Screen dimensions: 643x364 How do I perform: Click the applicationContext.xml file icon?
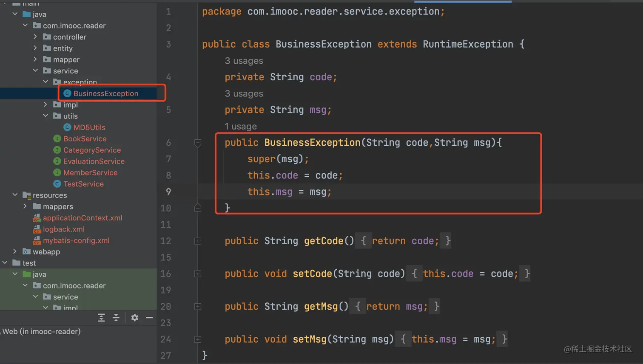37,218
